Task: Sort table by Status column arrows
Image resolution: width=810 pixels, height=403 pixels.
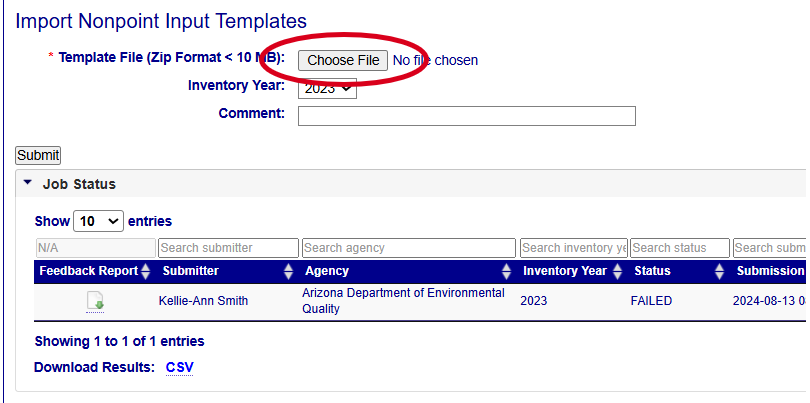Action: tap(720, 271)
